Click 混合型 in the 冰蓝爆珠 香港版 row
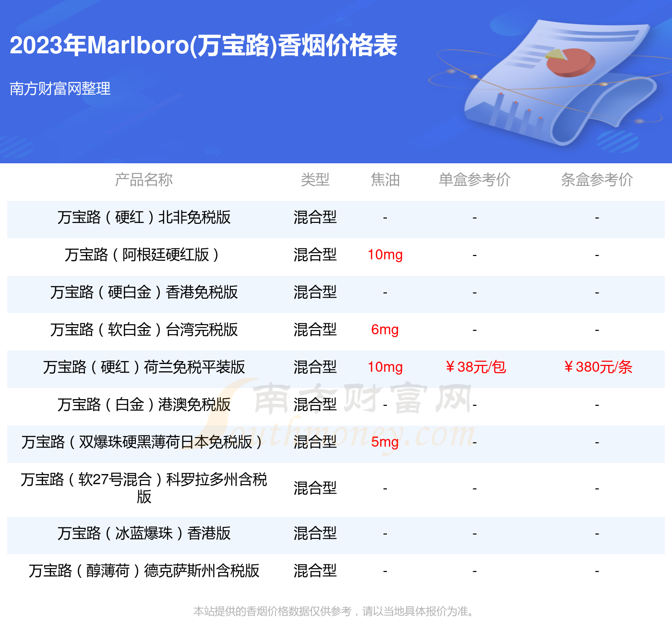This screenshot has width=672, height=633. pyautogui.click(x=315, y=533)
